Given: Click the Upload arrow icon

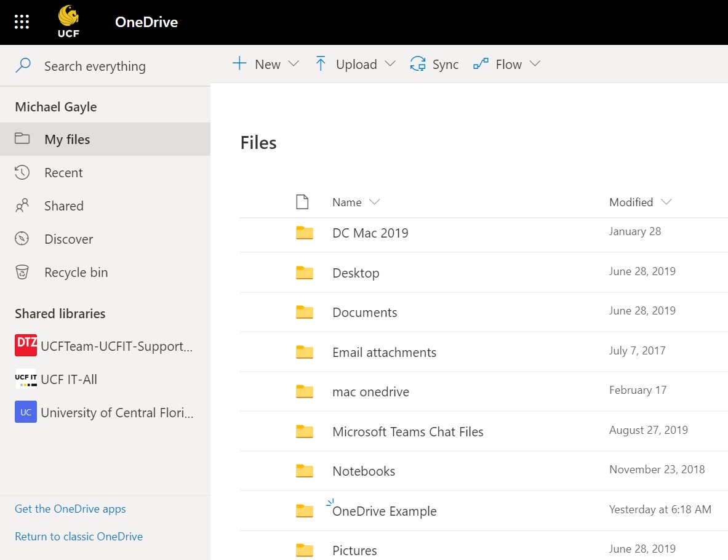Looking at the screenshot, I should click(321, 63).
